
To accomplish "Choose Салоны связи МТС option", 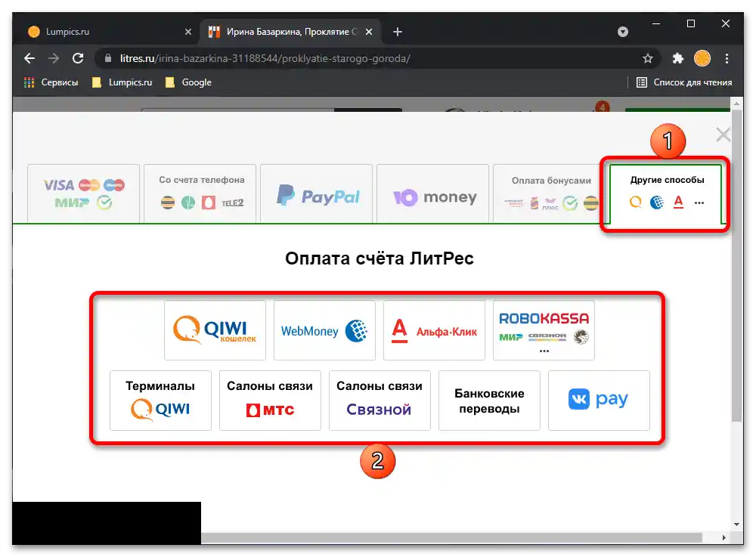I will click(x=270, y=401).
